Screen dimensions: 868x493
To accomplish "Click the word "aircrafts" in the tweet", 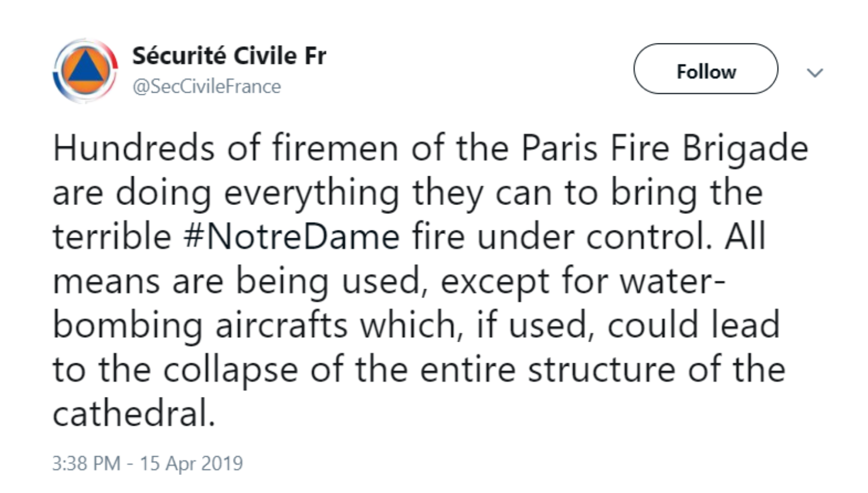I will pos(280,325).
